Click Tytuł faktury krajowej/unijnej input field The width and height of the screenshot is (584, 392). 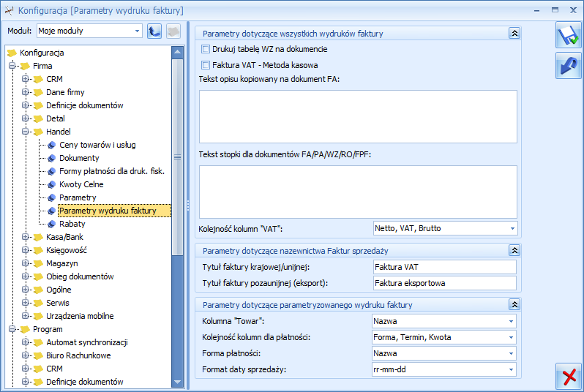445,267
